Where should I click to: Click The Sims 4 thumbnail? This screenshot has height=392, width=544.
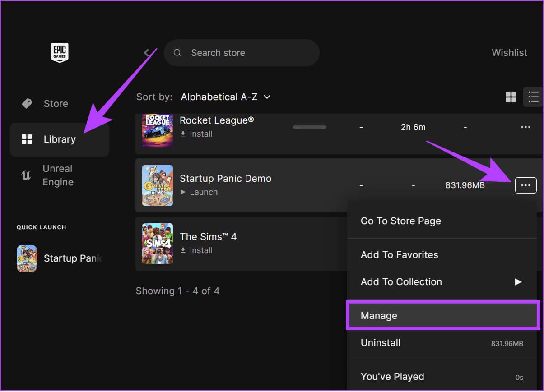[x=158, y=244]
